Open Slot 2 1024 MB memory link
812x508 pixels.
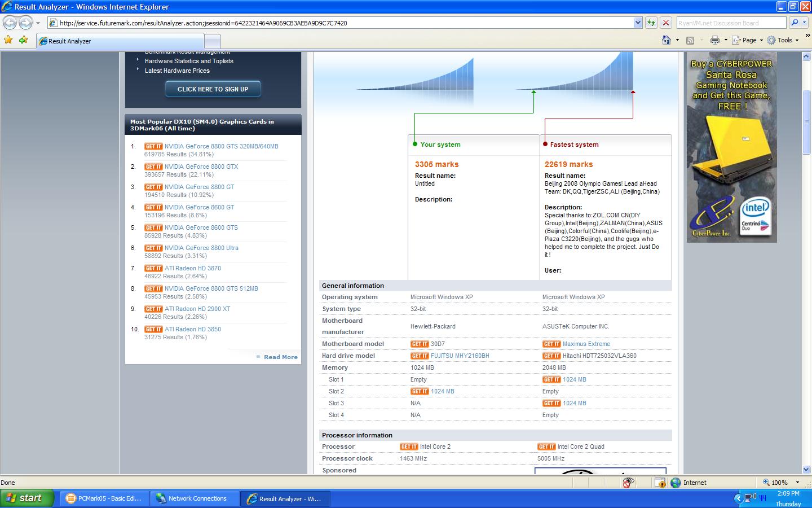[443, 391]
